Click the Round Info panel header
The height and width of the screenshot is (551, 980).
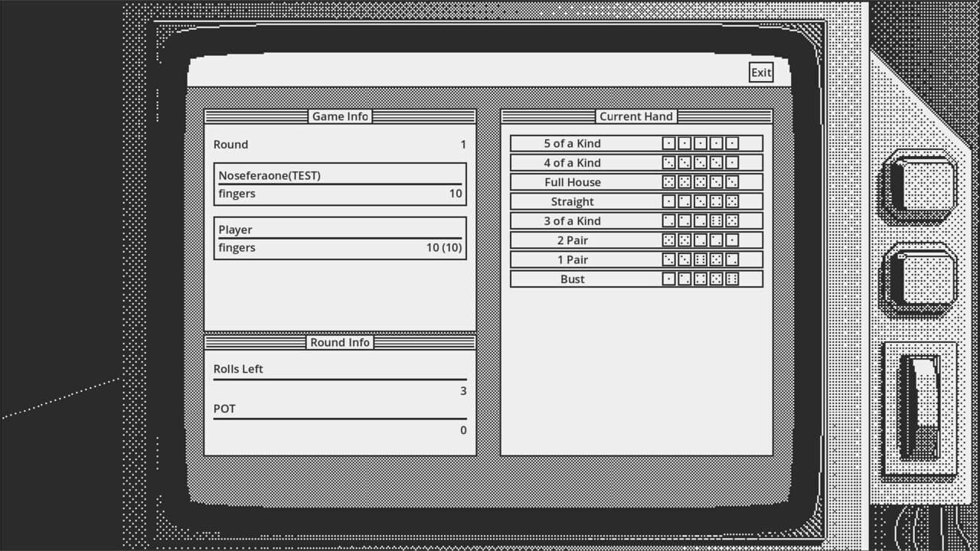pyautogui.click(x=339, y=342)
